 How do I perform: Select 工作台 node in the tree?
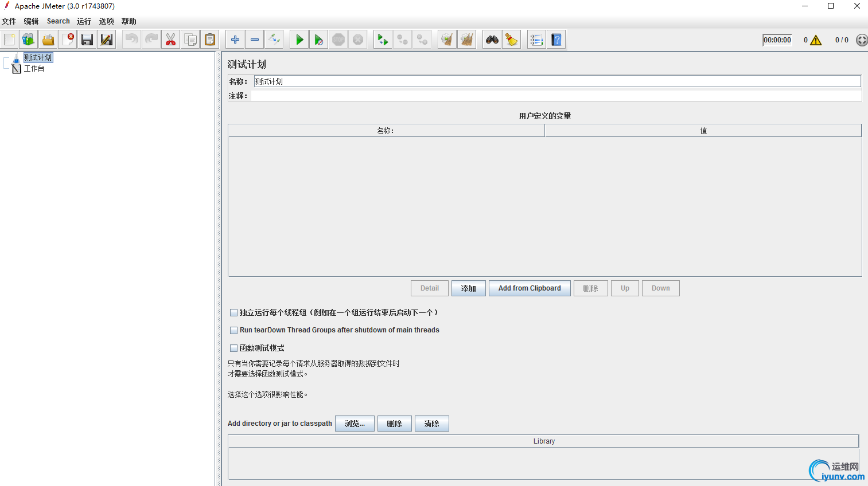[x=34, y=68]
